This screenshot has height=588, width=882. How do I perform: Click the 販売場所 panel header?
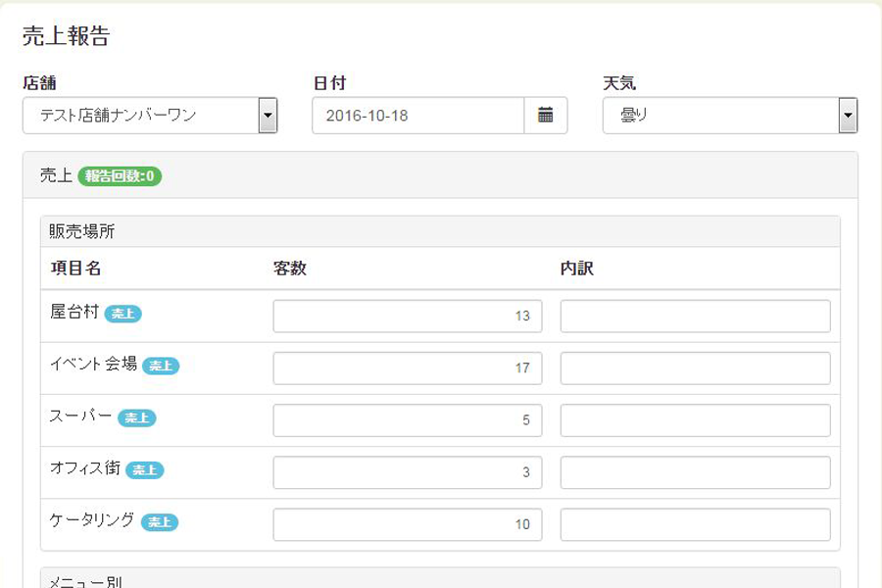[x=439, y=231]
